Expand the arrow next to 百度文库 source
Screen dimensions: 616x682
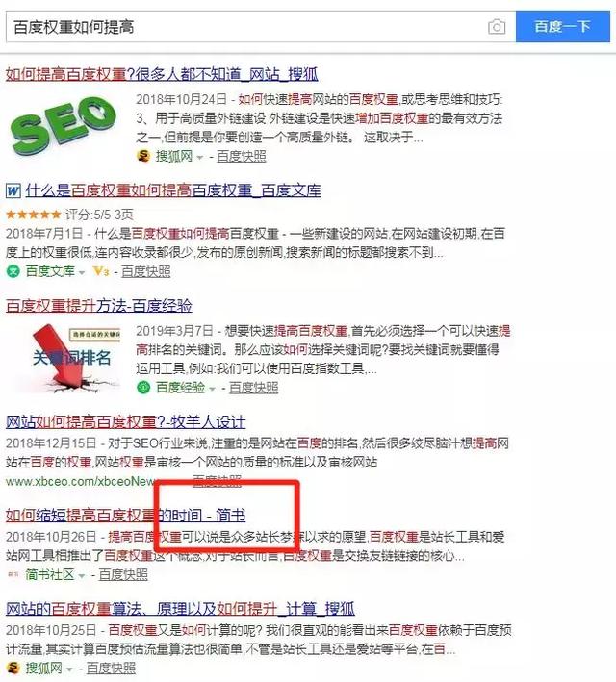tap(82, 273)
